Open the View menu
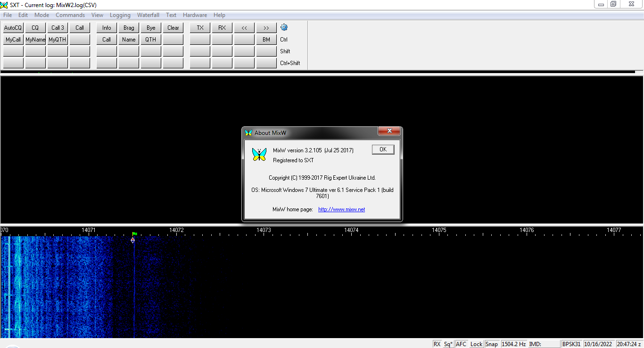Image resolution: width=644 pixels, height=348 pixels. pos(97,15)
